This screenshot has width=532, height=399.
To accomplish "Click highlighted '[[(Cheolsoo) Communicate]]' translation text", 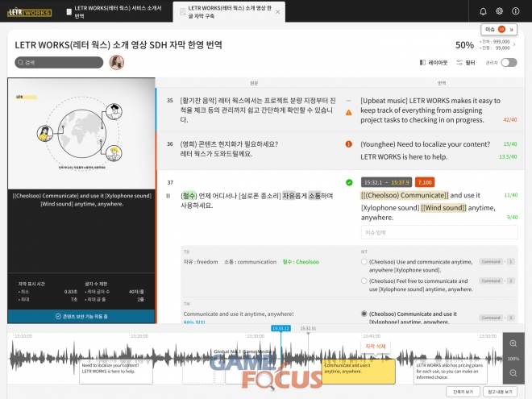I will [x=405, y=195].
